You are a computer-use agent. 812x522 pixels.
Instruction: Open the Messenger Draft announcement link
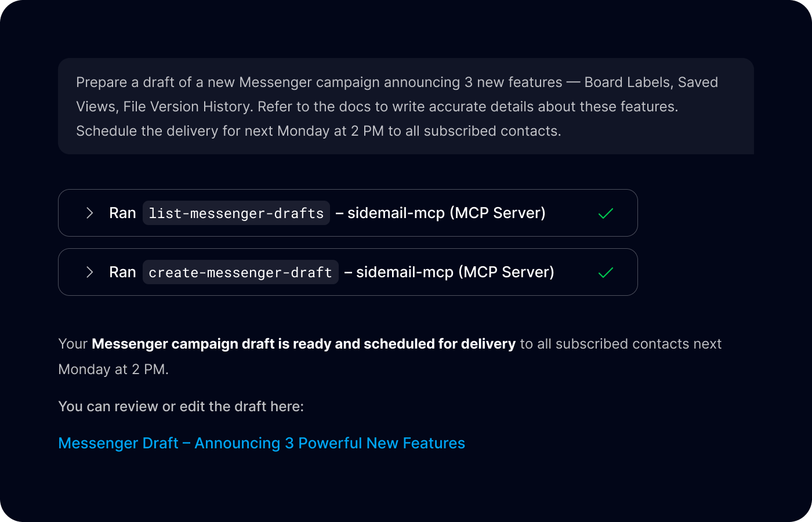pyautogui.click(x=261, y=443)
